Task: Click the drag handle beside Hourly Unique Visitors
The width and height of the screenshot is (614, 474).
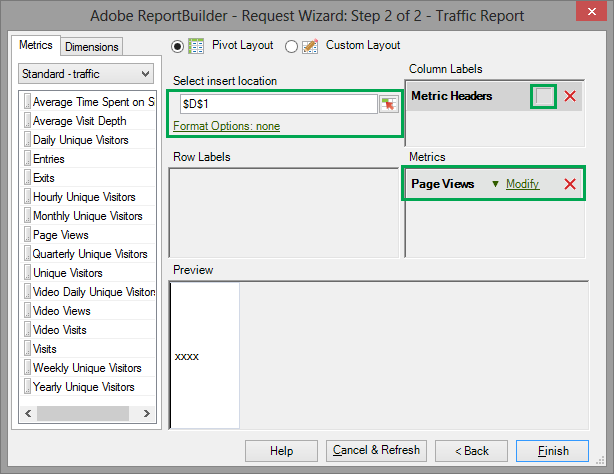Action: point(27,196)
